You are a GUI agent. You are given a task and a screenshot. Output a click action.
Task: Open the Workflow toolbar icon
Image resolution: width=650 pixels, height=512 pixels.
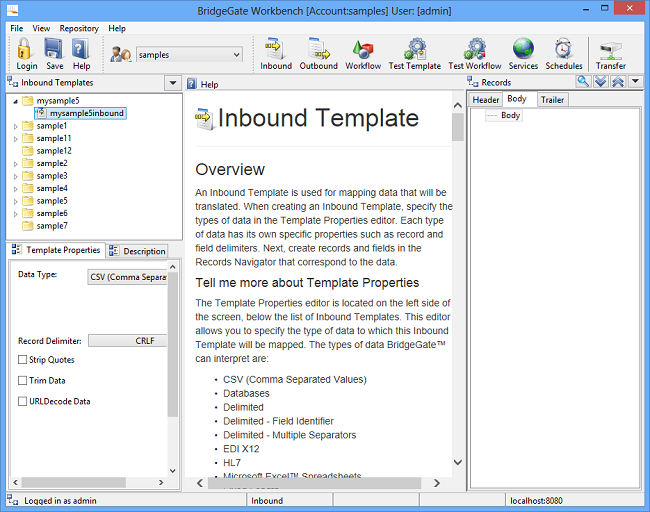click(x=363, y=49)
